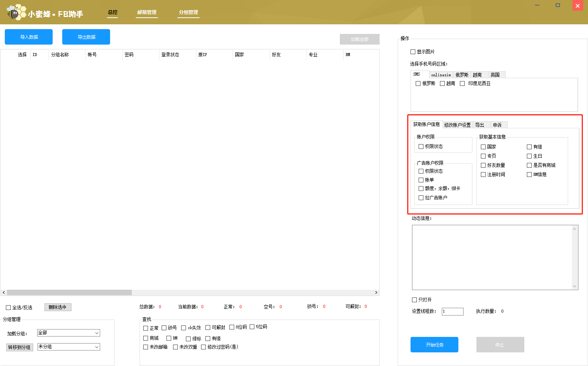588x366 pixels.
Task: Tick the 额度，余额，绑卡 checkbox
Action: (421, 188)
